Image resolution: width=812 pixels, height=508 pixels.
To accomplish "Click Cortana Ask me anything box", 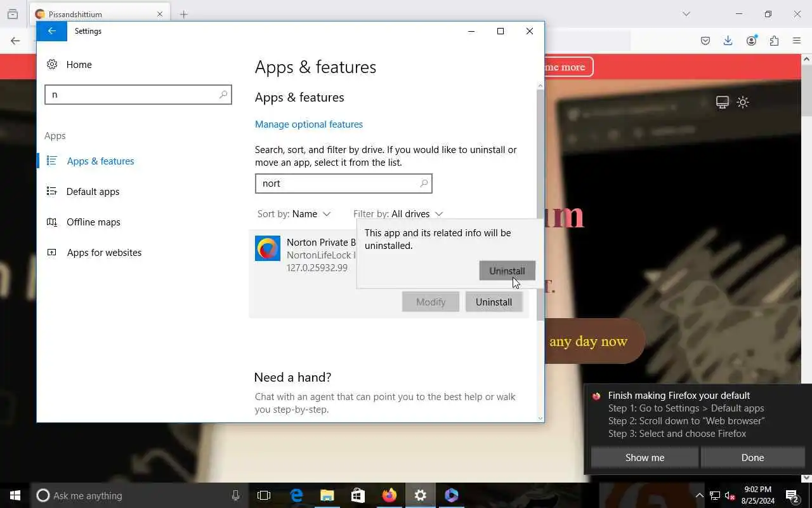I will tap(140, 495).
